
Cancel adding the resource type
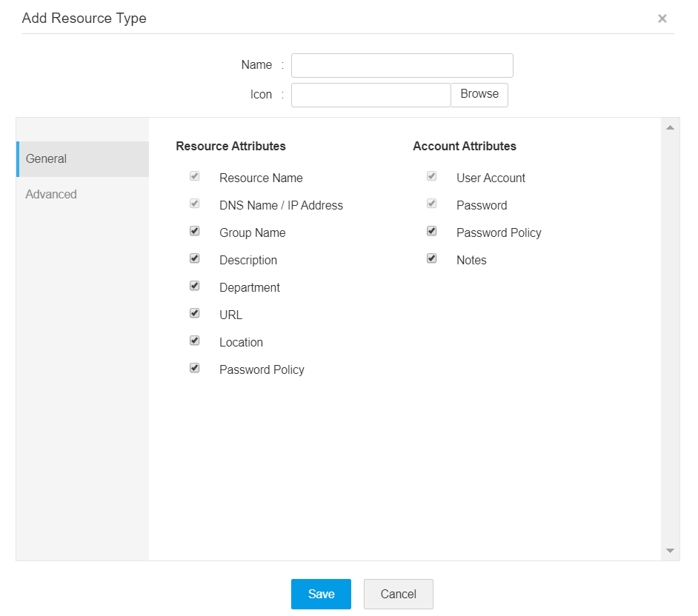(398, 594)
